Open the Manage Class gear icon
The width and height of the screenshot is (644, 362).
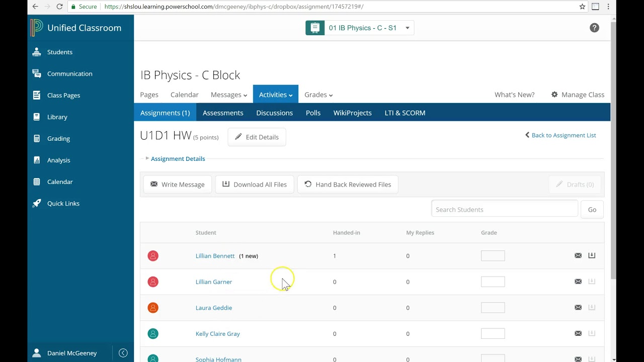[x=554, y=95]
